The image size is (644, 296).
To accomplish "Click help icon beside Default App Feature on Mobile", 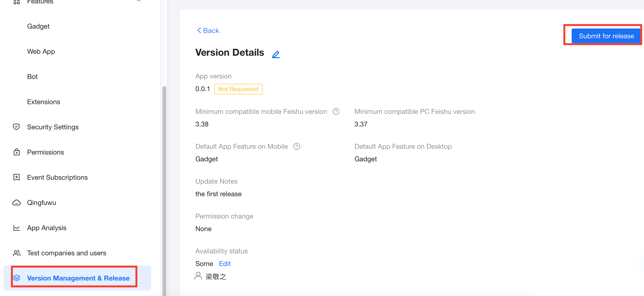I will (297, 146).
